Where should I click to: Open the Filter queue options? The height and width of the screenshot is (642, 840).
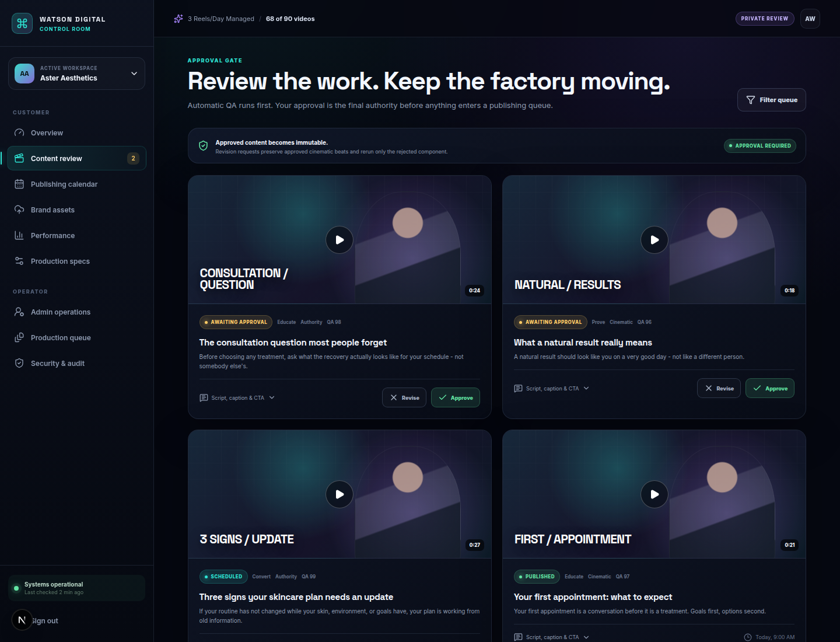pos(772,100)
